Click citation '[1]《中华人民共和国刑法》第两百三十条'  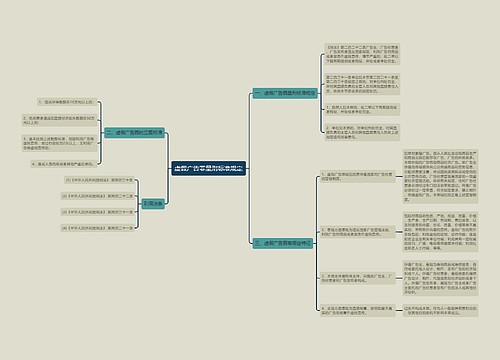click(x=99, y=180)
